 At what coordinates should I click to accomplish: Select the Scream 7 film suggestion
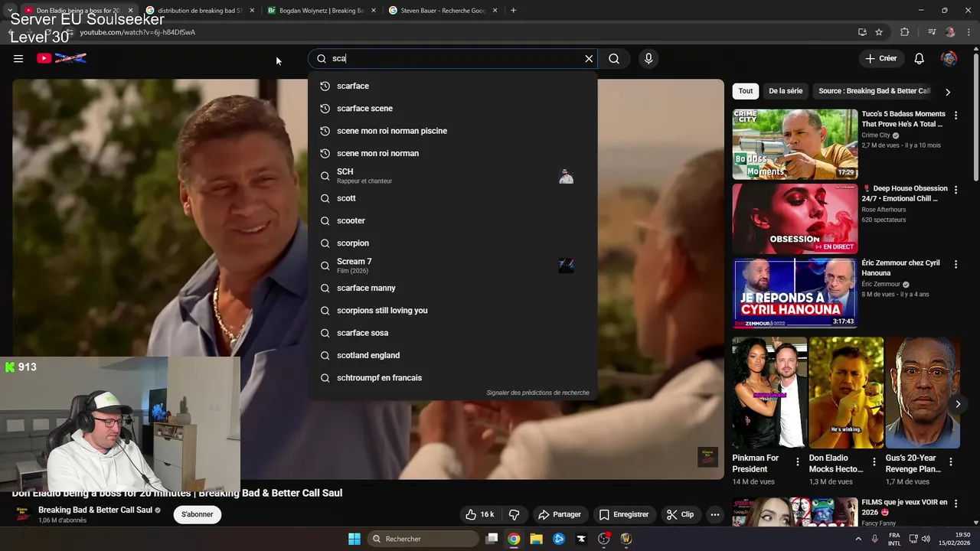pos(452,266)
